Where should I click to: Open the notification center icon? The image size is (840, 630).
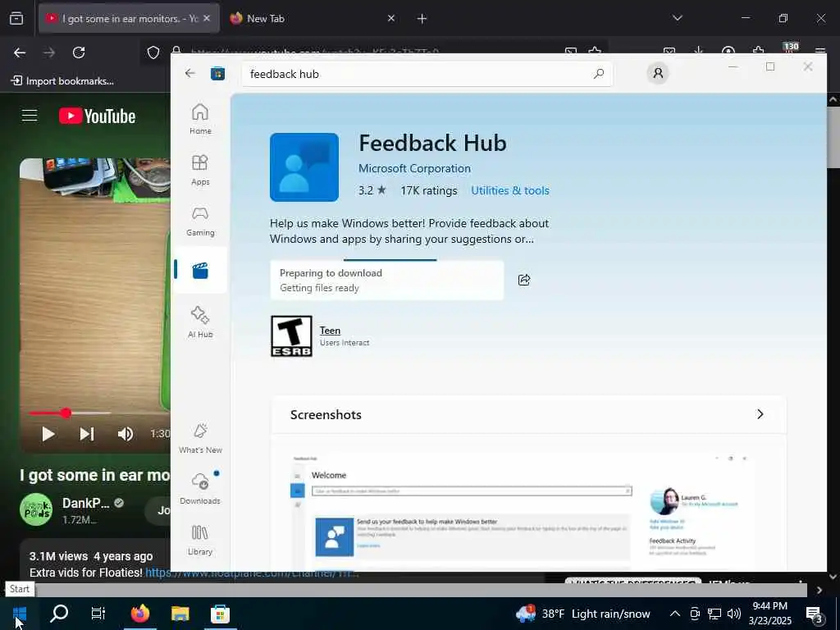click(x=814, y=614)
